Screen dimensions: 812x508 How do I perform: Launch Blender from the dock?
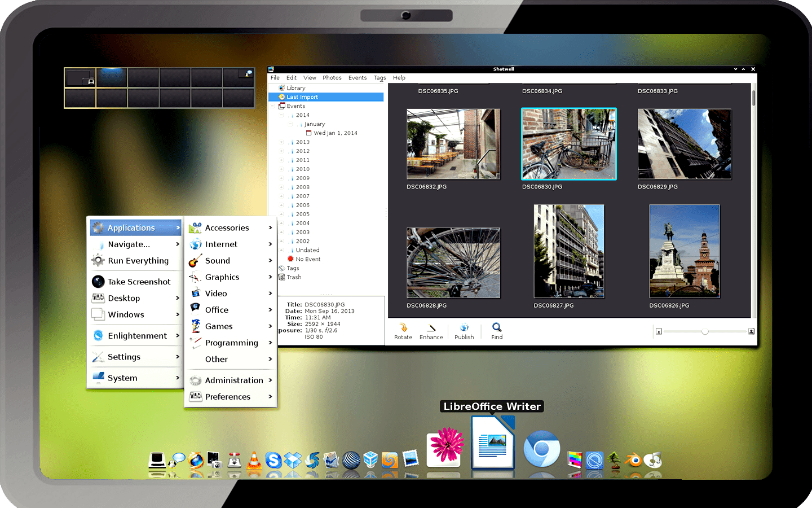634,461
